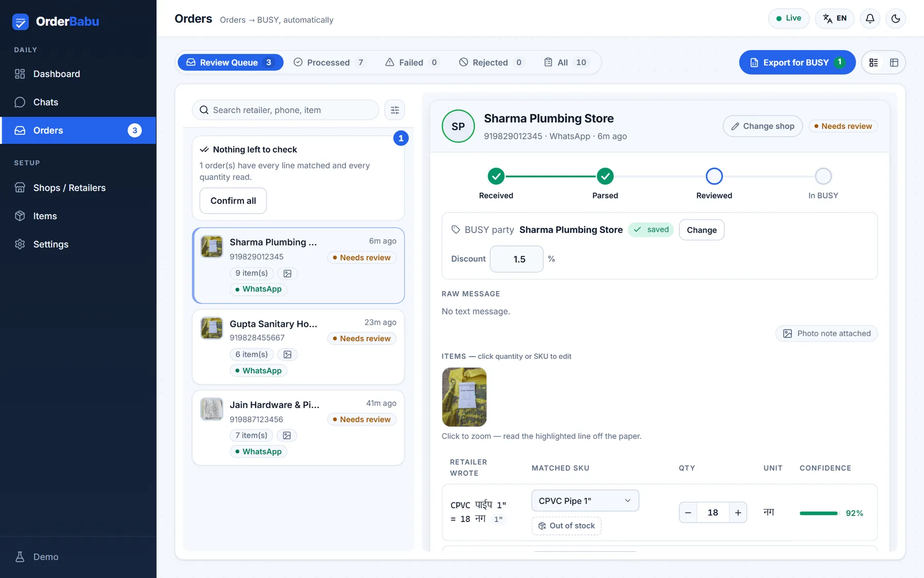Screen dimensions: 924x578
Task: Open photo icon on Gupta Sanitary card
Action: coord(287,355)
